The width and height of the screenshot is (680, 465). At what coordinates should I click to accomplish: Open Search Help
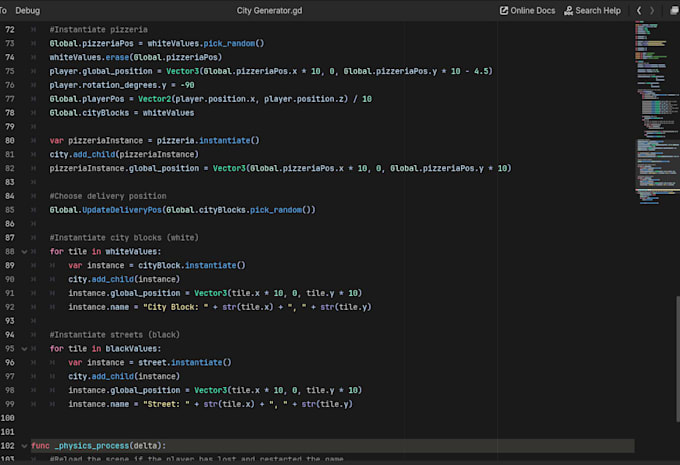(592, 10)
